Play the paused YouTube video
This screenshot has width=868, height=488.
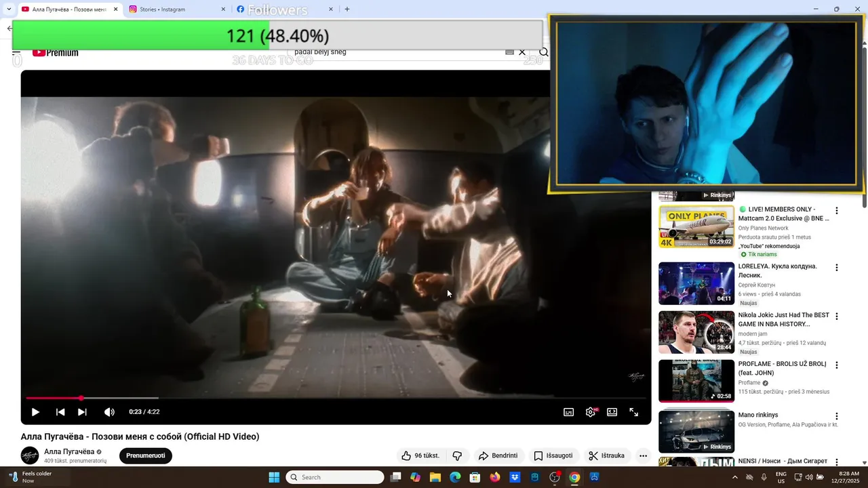click(x=35, y=412)
